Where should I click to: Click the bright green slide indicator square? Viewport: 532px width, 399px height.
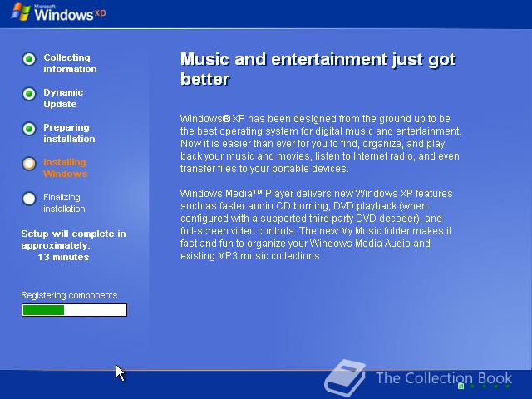click(461, 386)
